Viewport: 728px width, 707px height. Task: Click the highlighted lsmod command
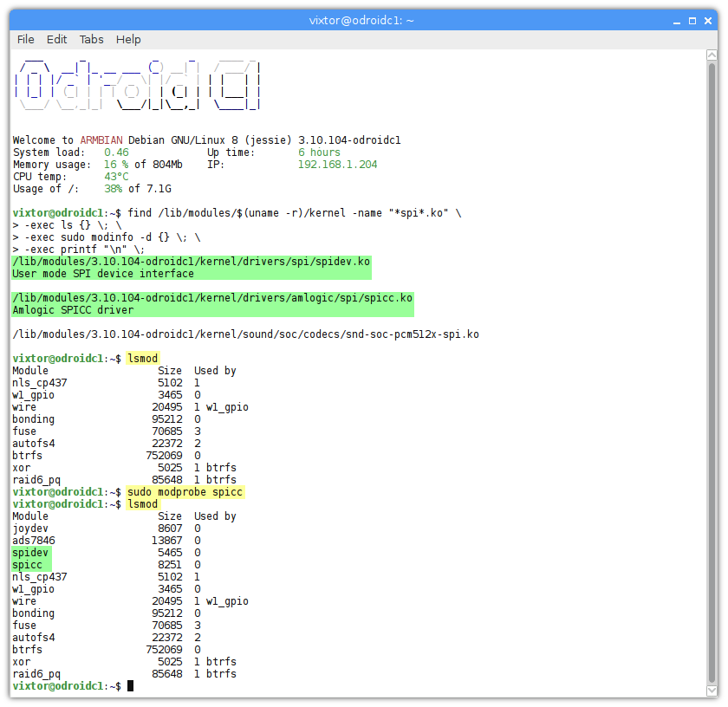[142, 358]
